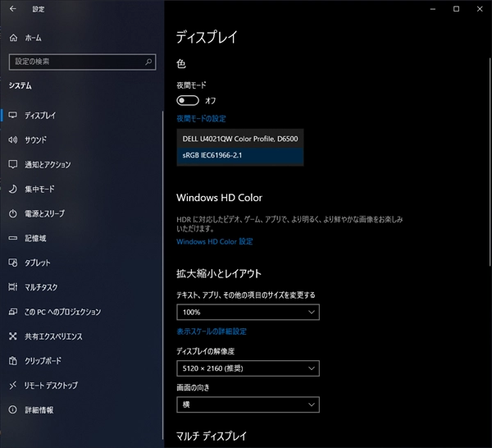Minimize the Settings window
Viewport: 492px width, 448px height.
433,9
